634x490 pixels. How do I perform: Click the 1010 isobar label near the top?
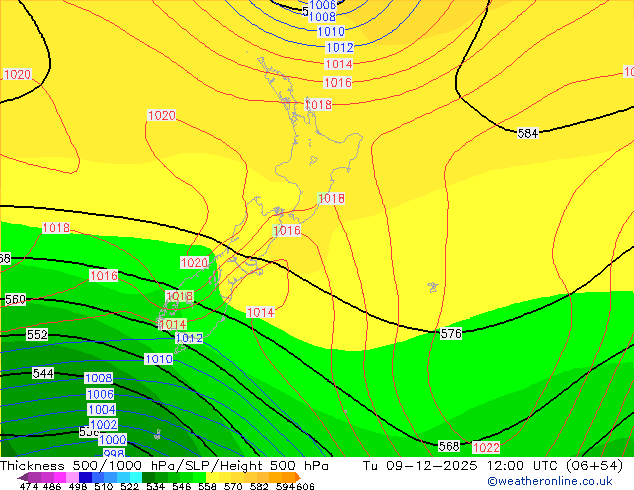[331, 32]
